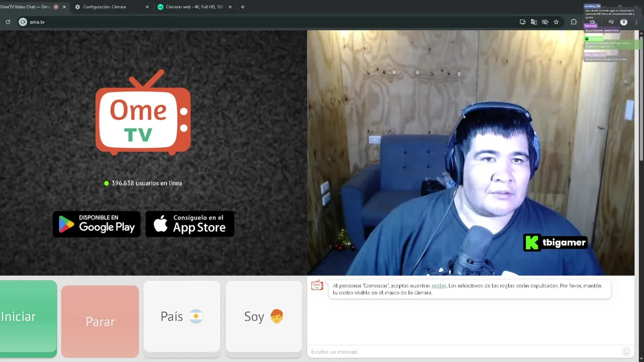The image size is (644, 362).
Task: Open the Disponible en Google Play badge
Action: click(x=97, y=224)
